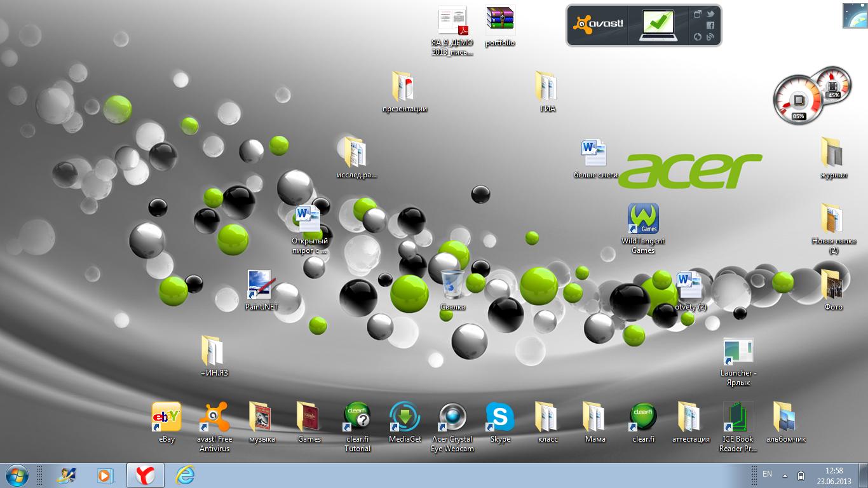Launch Windows Media Player from taskbar
Screen dimensions: 868x488
click(x=105, y=475)
